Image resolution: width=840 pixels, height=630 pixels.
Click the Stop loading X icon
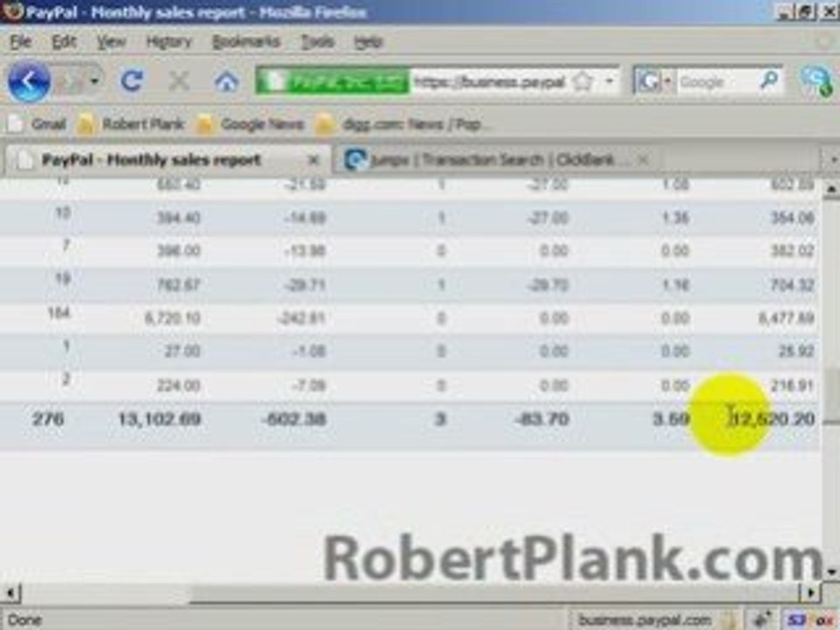click(x=178, y=81)
